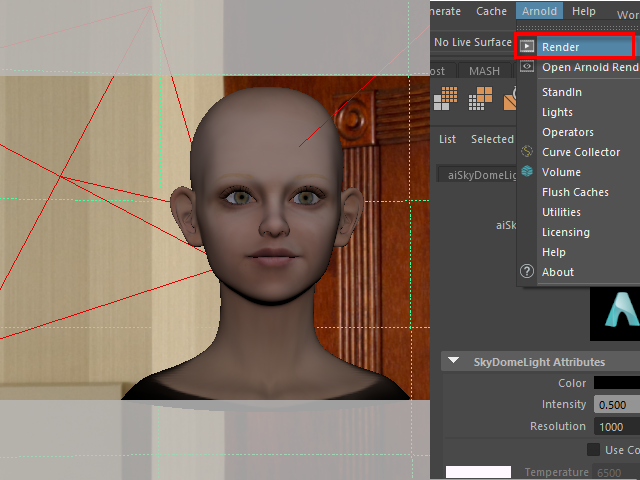Expand the Utilities submenu
Image resolution: width=640 pixels, height=480 pixels.
pos(561,212)
